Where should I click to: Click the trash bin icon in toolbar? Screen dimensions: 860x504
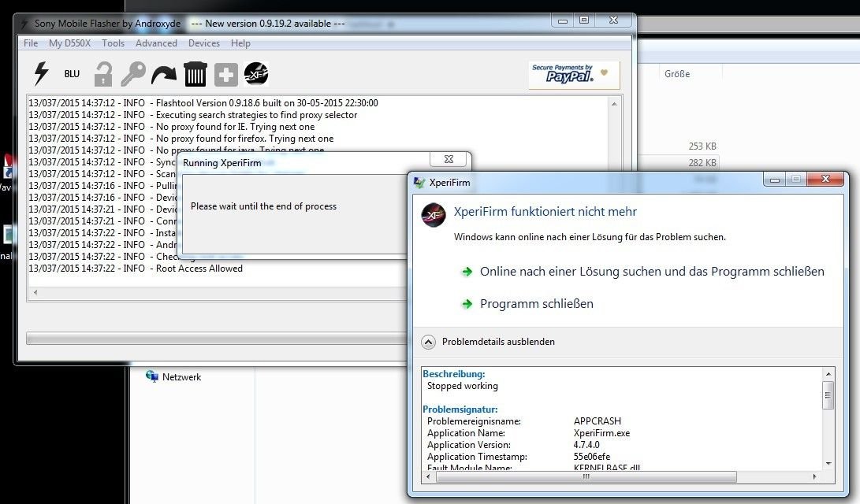195,74
